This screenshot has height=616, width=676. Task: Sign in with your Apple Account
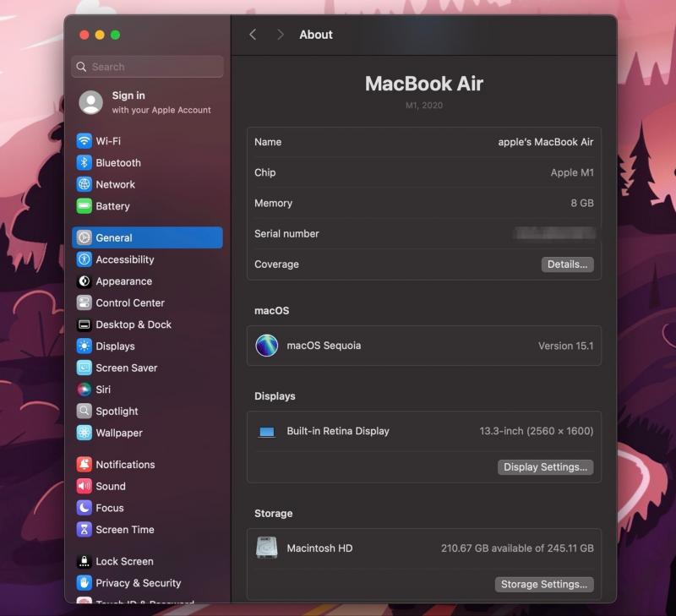[x=147, y=102]
